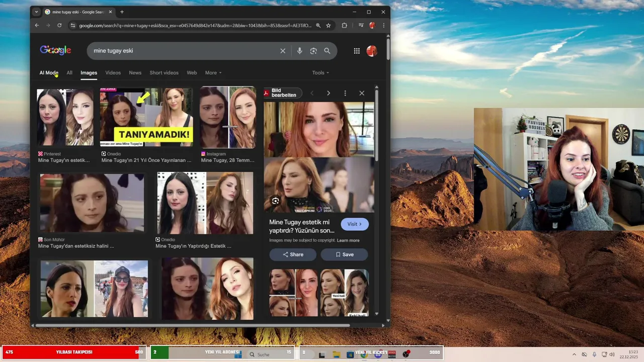Switch to the News tab
The width and height of the screenshot is (644, 362).
click(x=135, y=73)
